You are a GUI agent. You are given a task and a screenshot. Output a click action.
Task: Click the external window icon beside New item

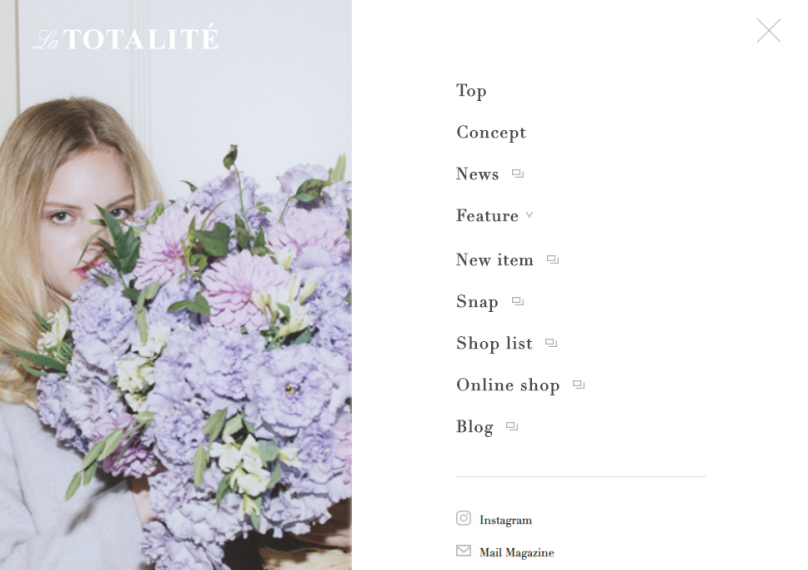pyautogui.click(x=553, y=259)
